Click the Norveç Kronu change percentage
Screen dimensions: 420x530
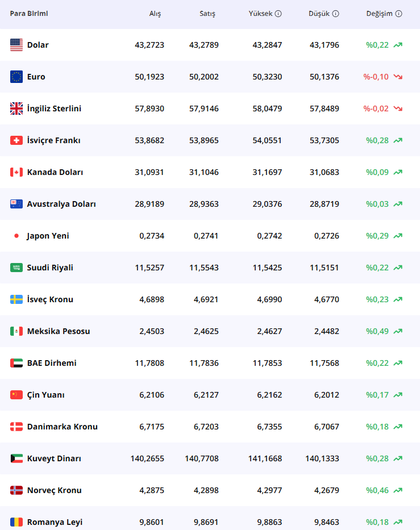[x=377, y=490]
